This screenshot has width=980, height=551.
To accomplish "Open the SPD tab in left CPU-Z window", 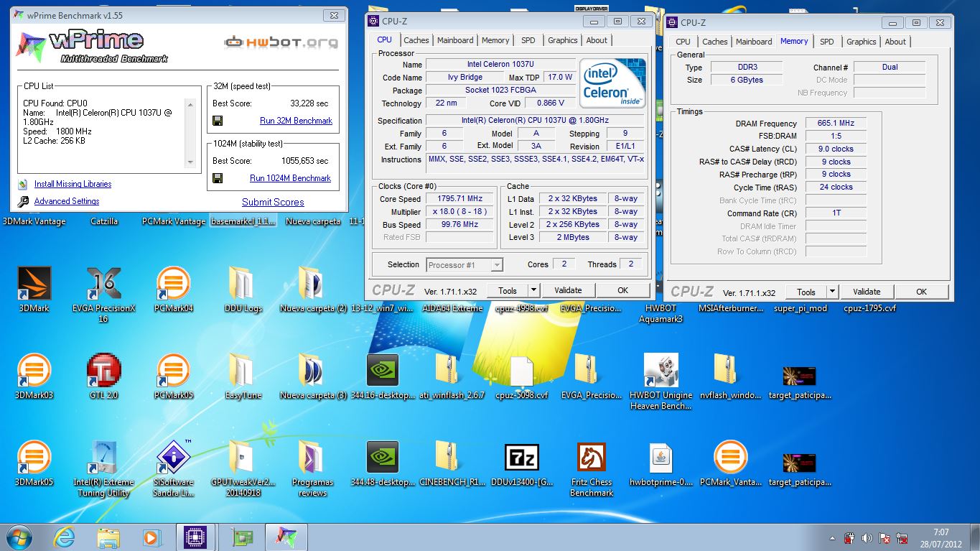I will [528, 40].
